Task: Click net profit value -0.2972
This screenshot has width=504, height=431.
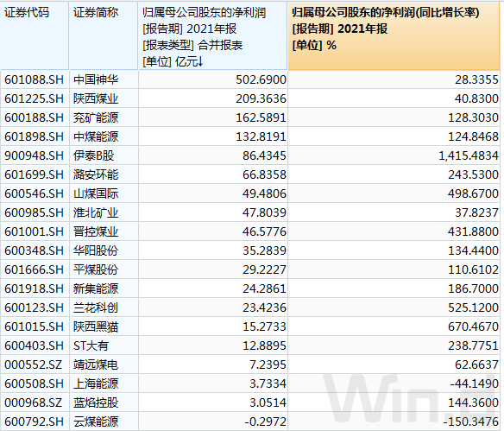Action: coord(265,421)
